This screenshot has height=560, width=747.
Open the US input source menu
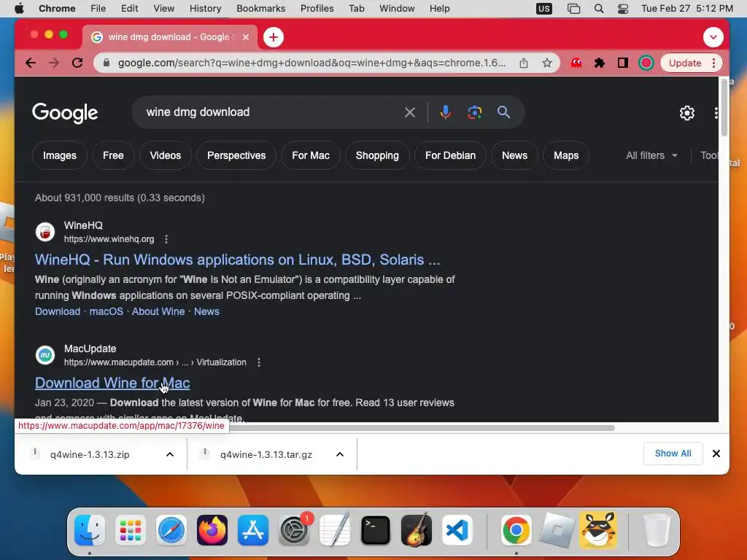(x=543, y=9)
